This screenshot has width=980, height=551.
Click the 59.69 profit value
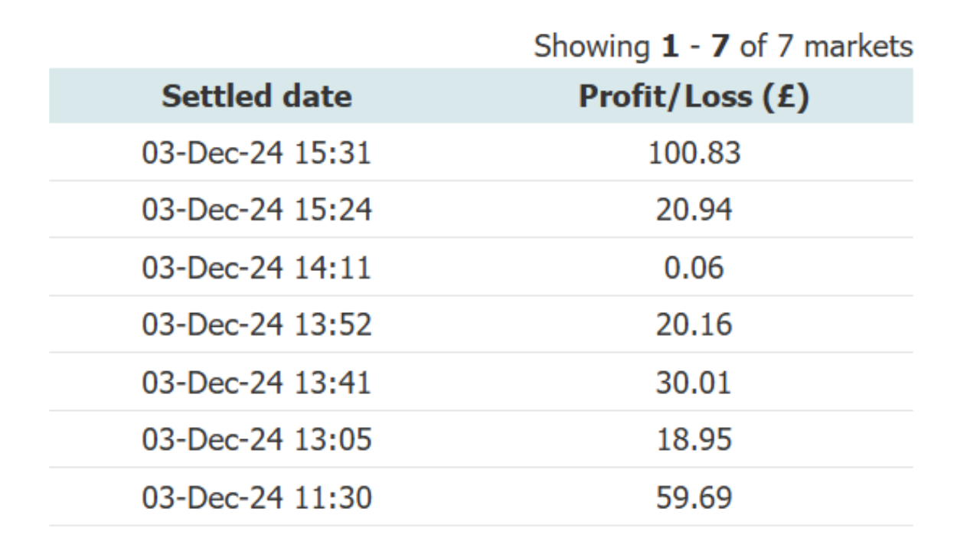pyautogui.click(x=694, y=497)
